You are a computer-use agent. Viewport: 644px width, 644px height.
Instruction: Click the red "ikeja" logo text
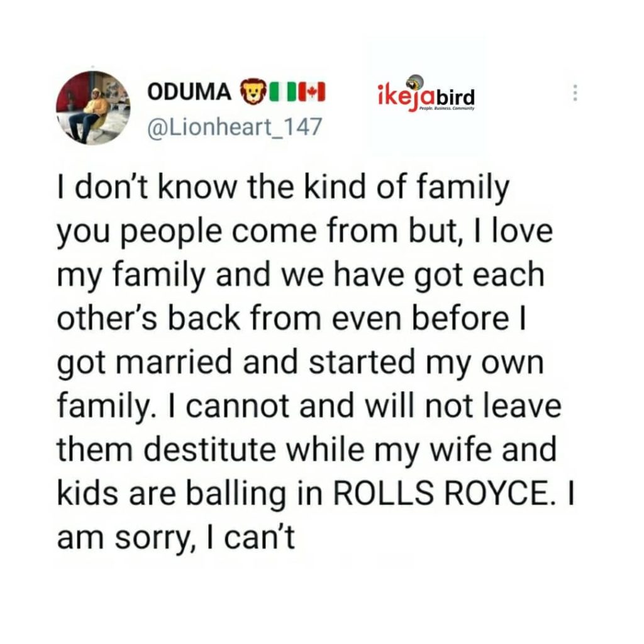404,99
